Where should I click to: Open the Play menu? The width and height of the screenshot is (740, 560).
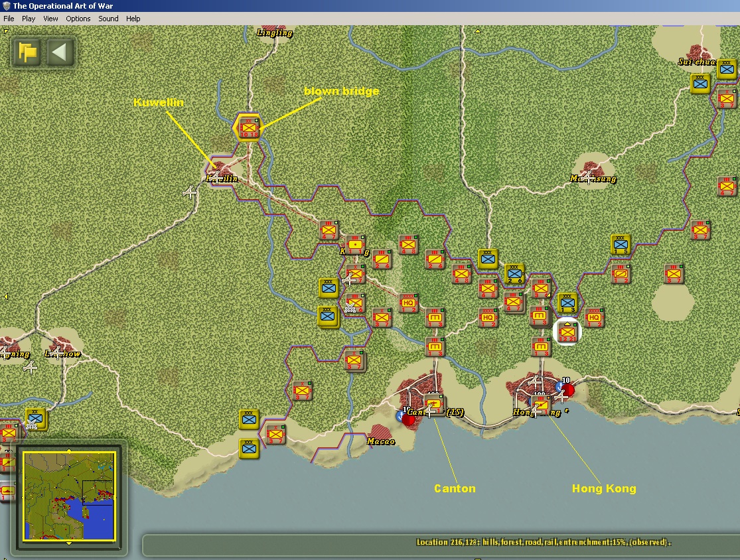coord(29,19)
